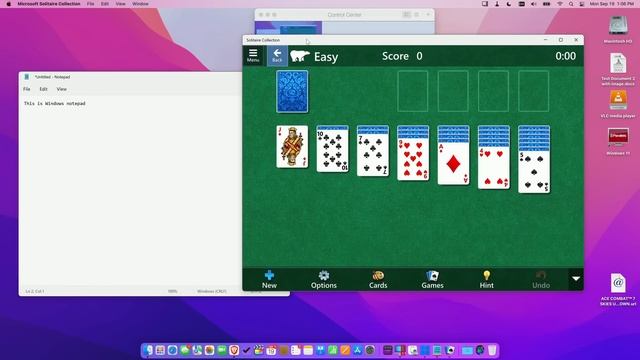
Task: Open Calendar from the Dock
Action: (271, 350)
